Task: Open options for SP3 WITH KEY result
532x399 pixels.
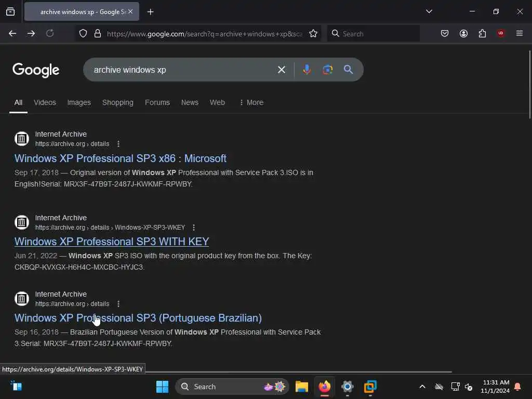Action: (x=194, y=228)
